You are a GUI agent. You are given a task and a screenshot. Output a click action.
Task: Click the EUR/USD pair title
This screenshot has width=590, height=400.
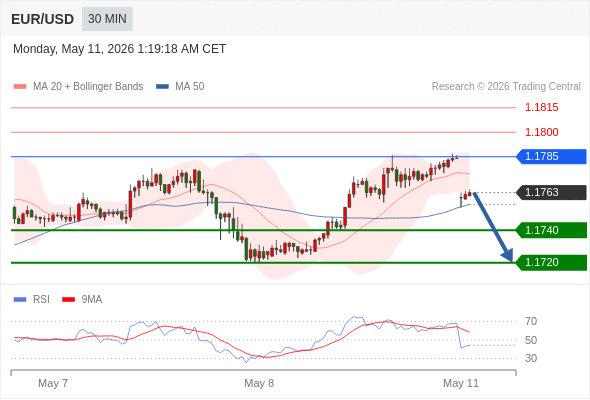click(43, 19)
